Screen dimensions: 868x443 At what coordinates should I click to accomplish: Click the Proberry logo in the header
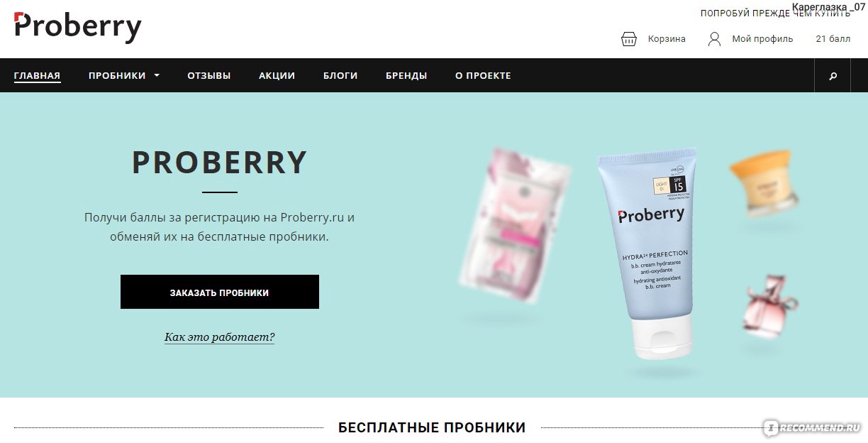(x=78, y=28)
